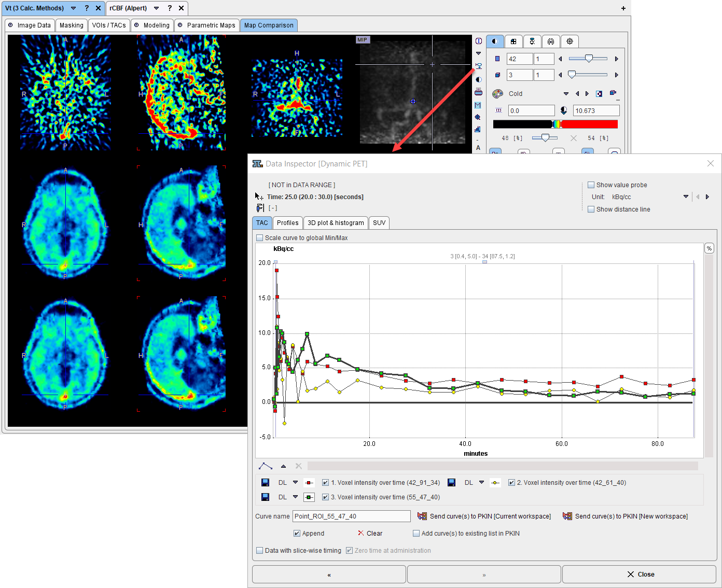
Task: Uncheck curve 2 Voxel intensity (42_61_40)
Action: 511,483
